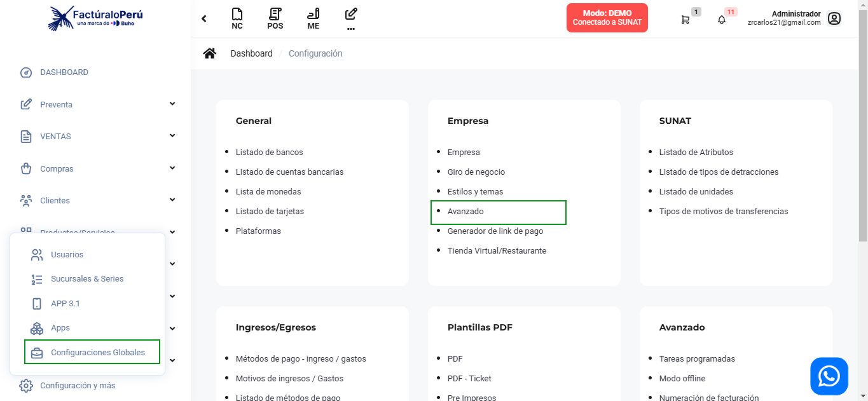Expand the Compras menu chevron
Viewport: 868px width, 401px height.
point(172,168)
